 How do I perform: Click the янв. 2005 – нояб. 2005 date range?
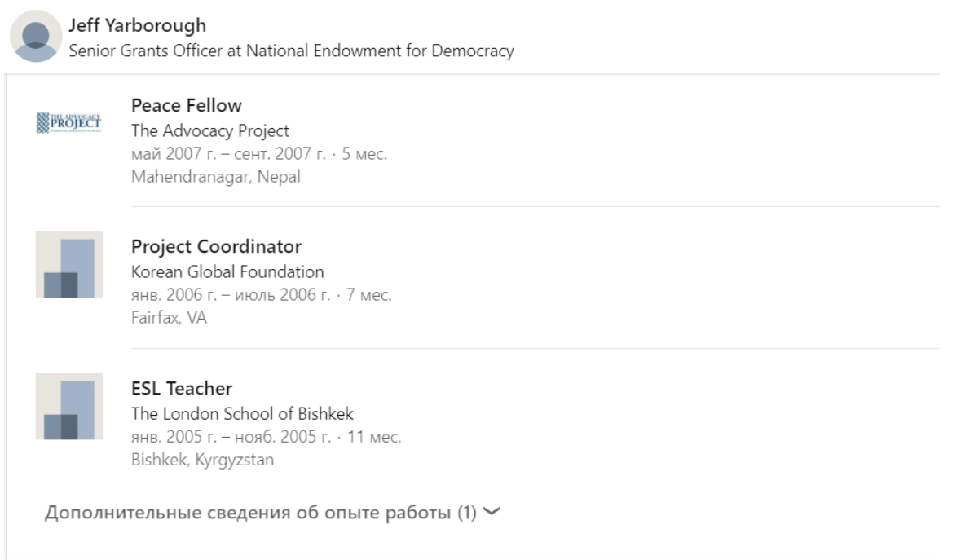231,437
